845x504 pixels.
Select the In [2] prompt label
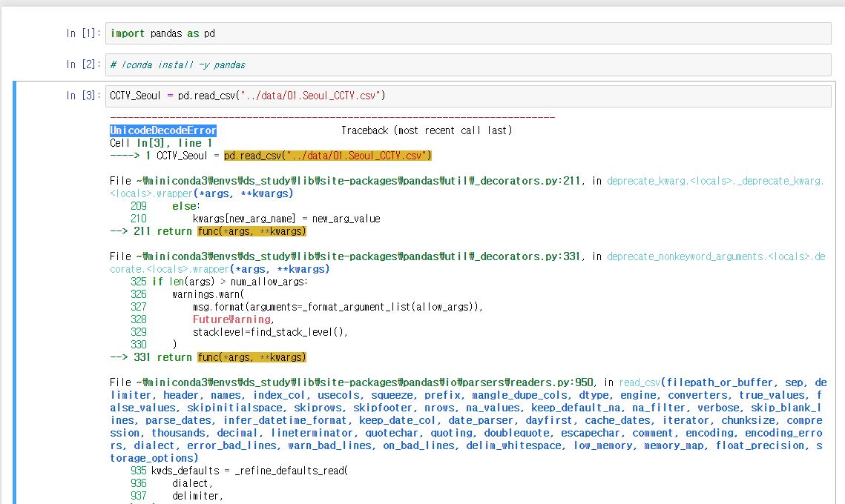(x=84, y=64)
